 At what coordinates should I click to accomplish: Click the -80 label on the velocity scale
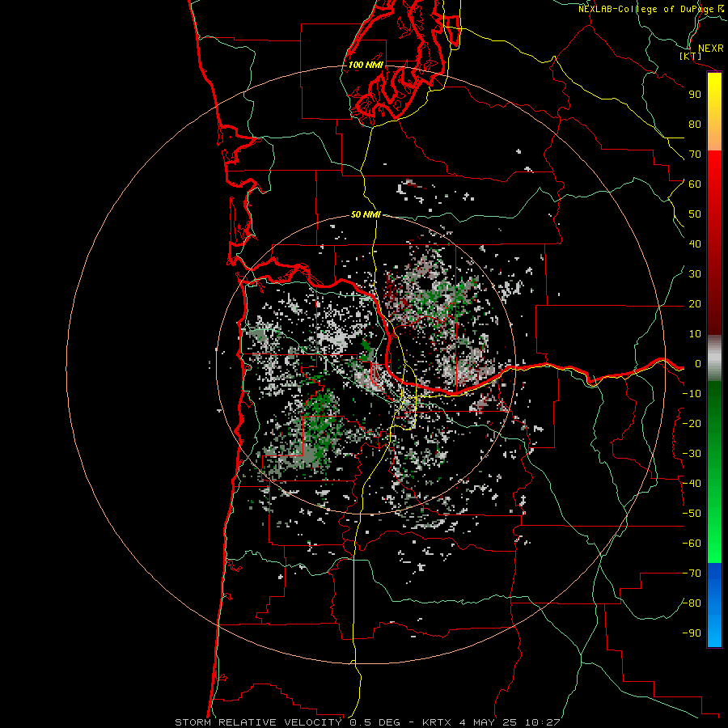click(x=692, y=603)
